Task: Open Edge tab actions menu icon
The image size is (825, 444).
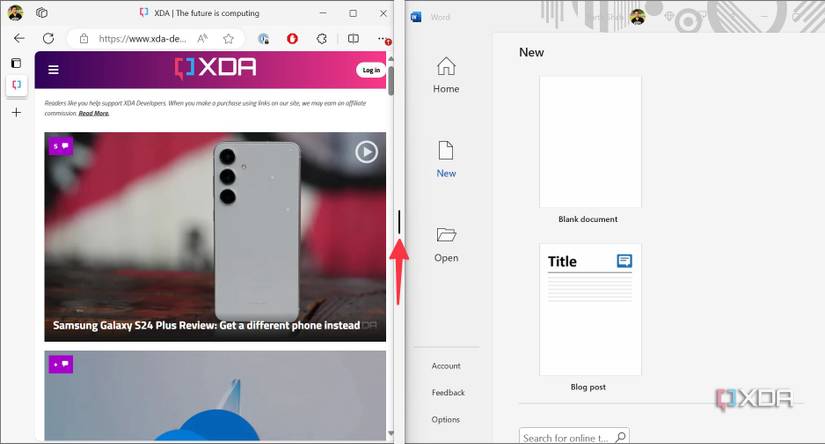Action: pyautogui.click(x=16, y=63)
